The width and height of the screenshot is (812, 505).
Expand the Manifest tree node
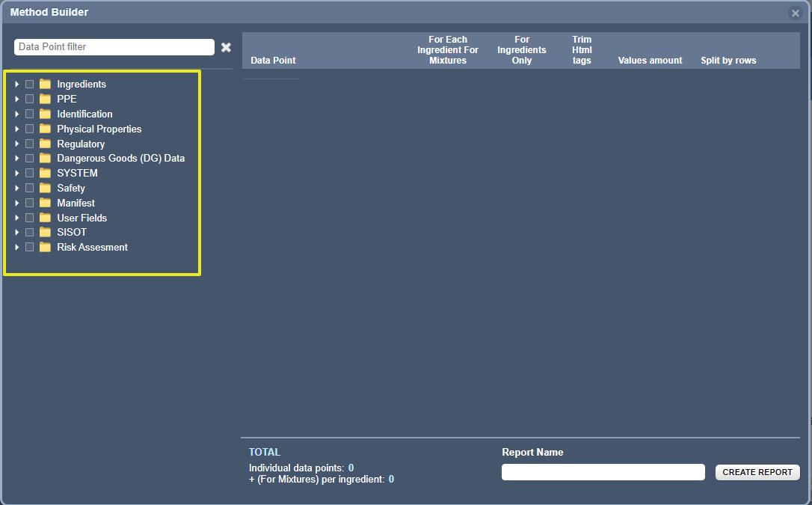16,203
